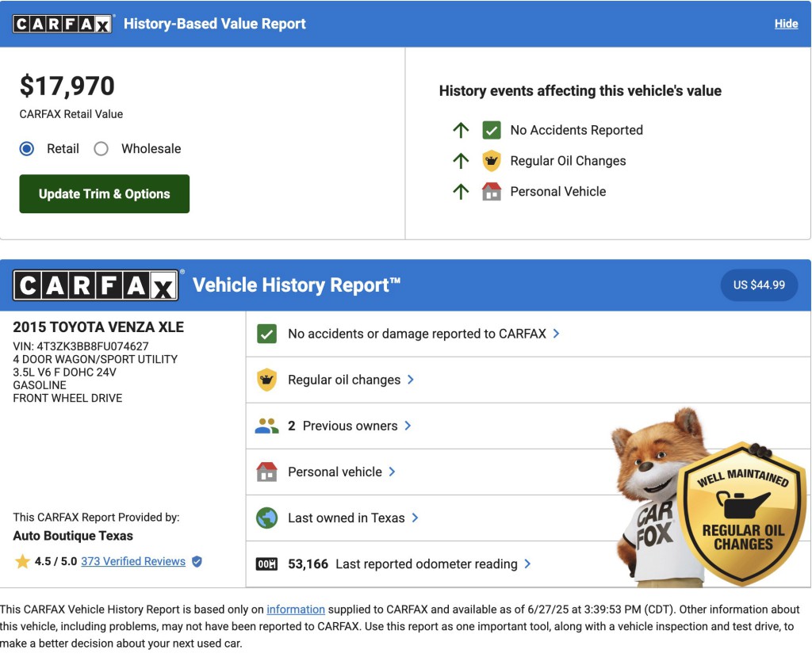Hide the History-Based Value Report
This screenshot has width=812, height=665.
(x=786, y=24)
